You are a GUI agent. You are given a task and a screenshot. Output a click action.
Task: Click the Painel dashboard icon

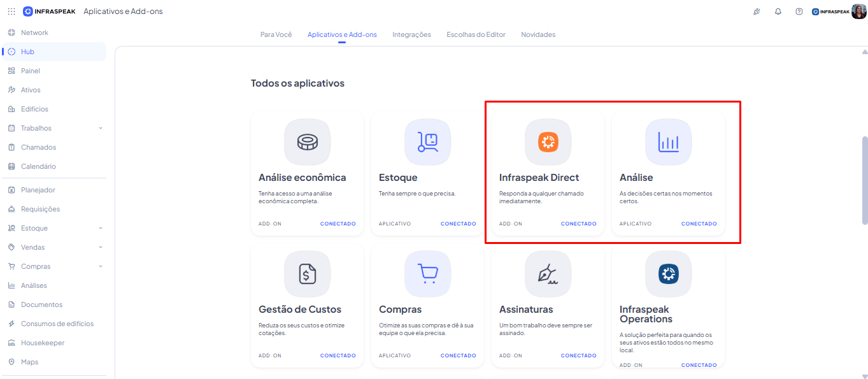click(11, 71)
